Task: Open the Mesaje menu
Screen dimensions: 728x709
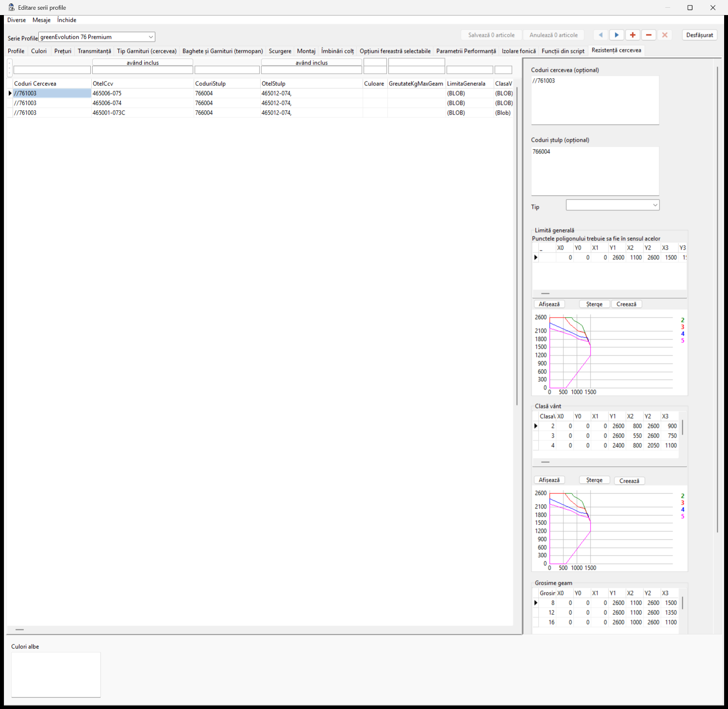Action: click(x=41, y=20)
